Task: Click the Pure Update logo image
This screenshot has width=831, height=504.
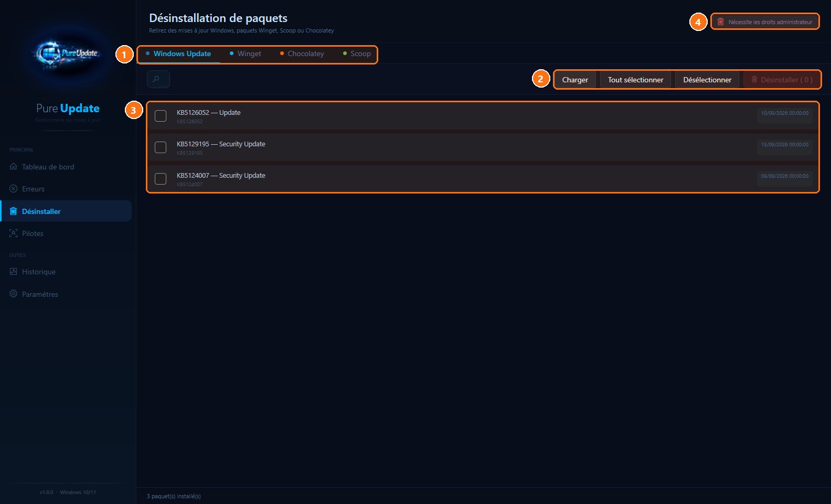Action: pos(68,54)
